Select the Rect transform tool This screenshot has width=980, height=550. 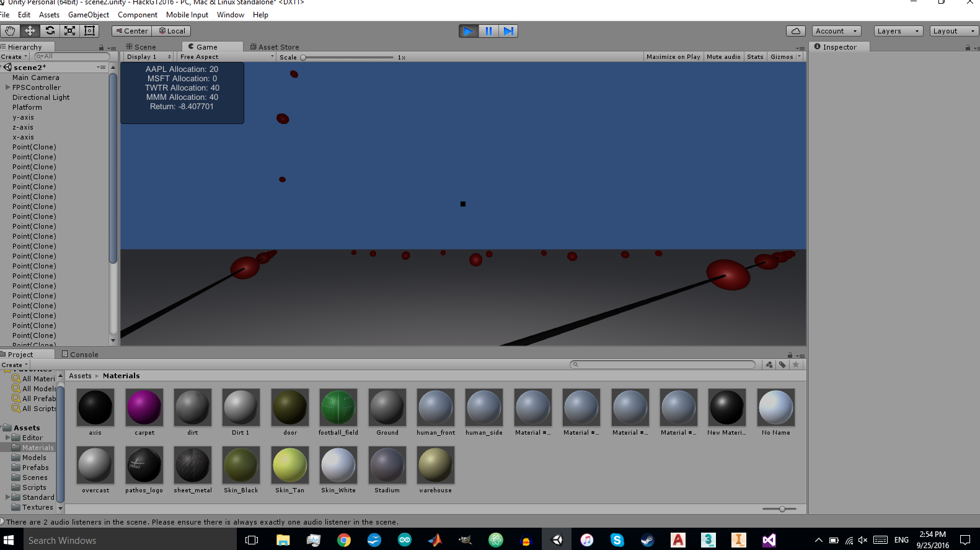click(x=90, y=31)
